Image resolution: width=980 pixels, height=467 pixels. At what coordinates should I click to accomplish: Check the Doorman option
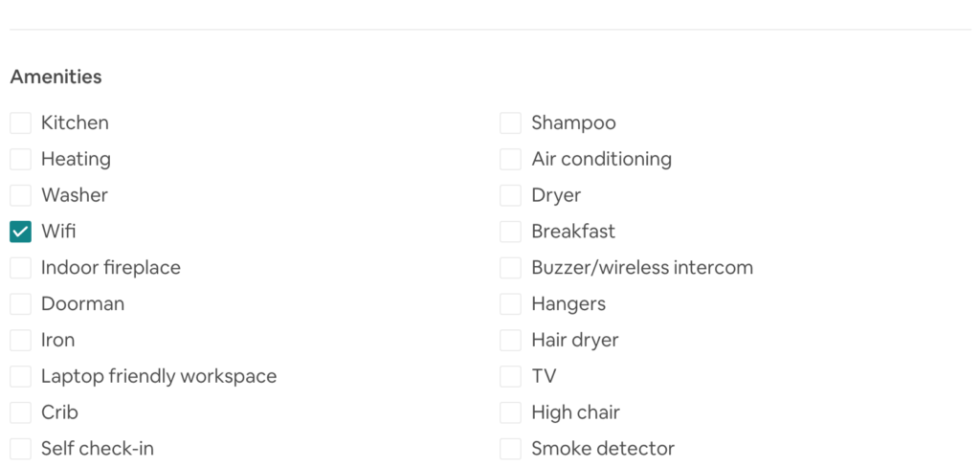21,304
